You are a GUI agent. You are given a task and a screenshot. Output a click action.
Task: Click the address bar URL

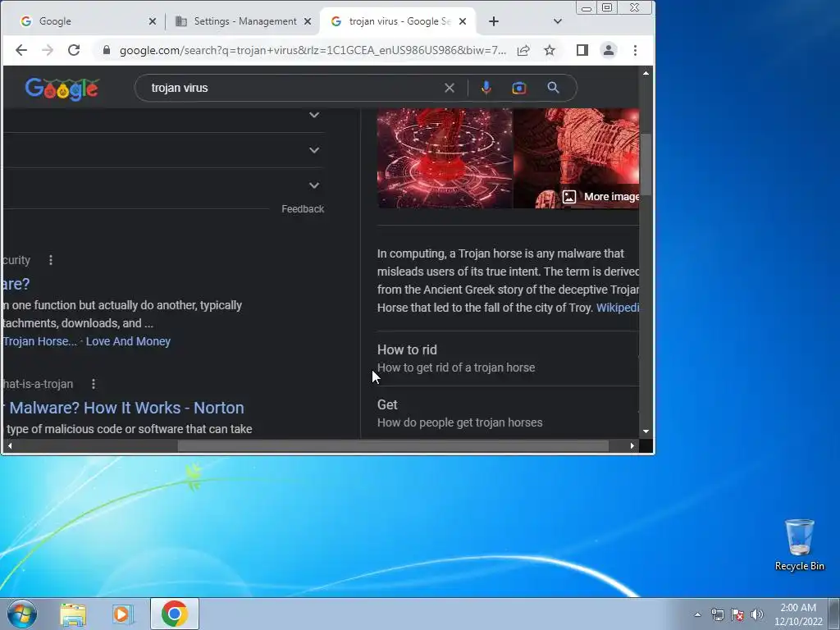pyautogui.click(x=313, y=50)
